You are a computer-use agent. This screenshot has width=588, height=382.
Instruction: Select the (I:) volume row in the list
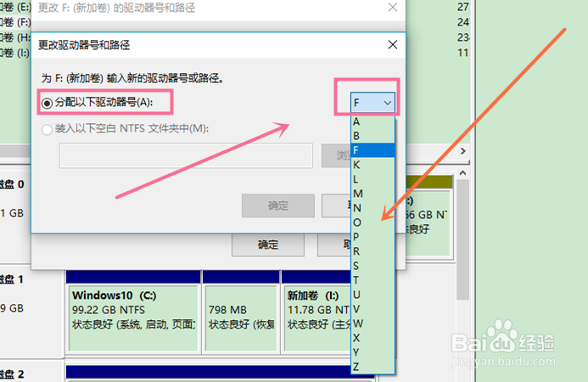pos(15,53)
